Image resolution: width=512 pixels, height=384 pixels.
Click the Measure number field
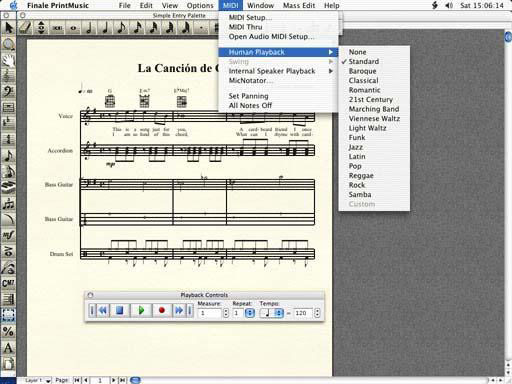(210, 313)
